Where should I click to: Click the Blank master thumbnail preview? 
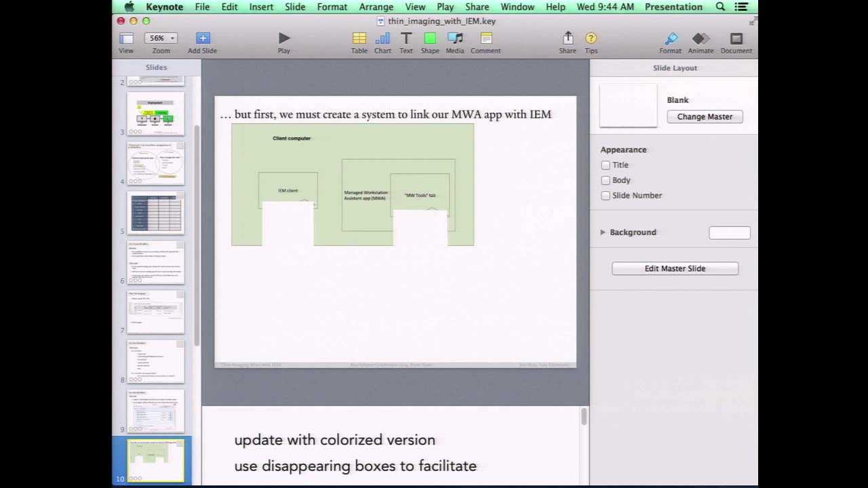[x=629, y=105]
